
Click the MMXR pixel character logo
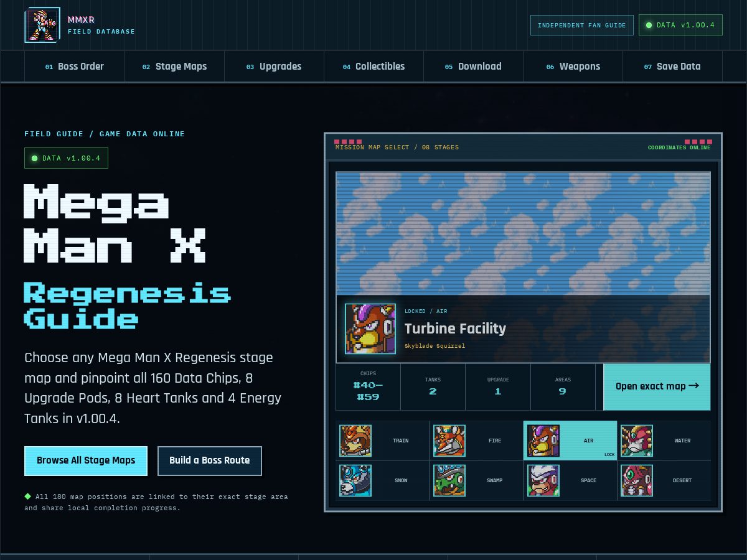42,25
